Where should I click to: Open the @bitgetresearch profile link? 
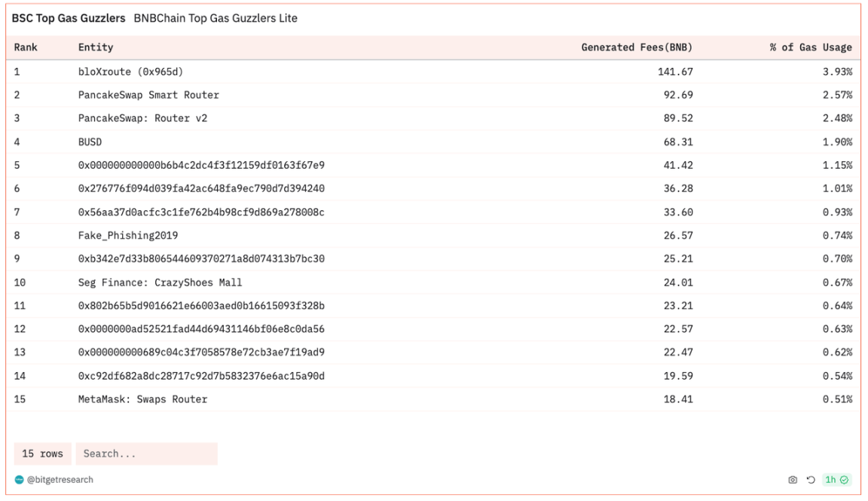pos(60,480)
